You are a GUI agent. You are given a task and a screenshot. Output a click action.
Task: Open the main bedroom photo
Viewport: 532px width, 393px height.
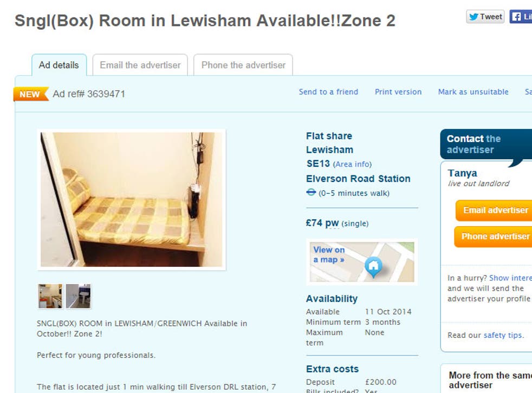click(132, 199)
